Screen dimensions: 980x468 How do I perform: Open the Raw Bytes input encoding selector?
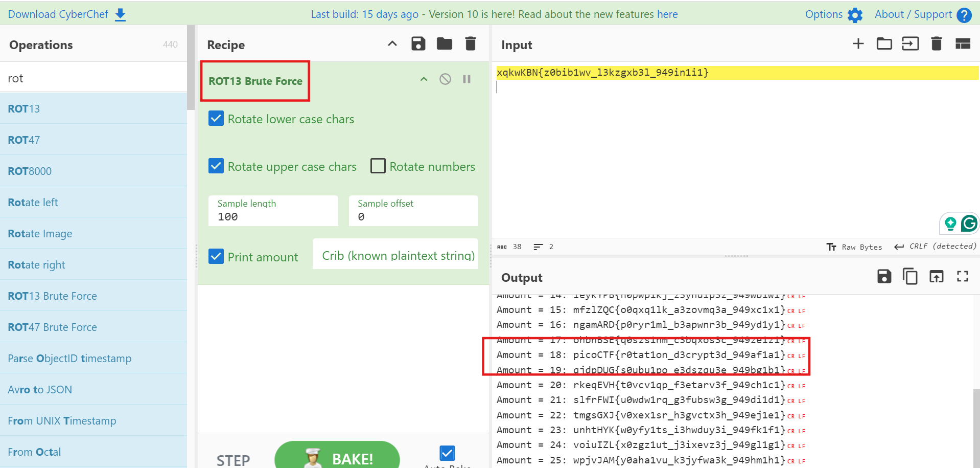click(x=854, y=247)
